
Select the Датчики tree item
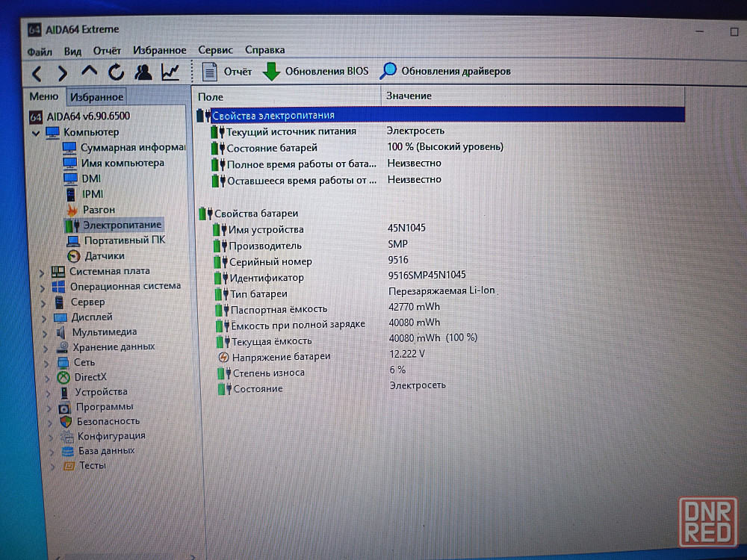click(96, 256)
